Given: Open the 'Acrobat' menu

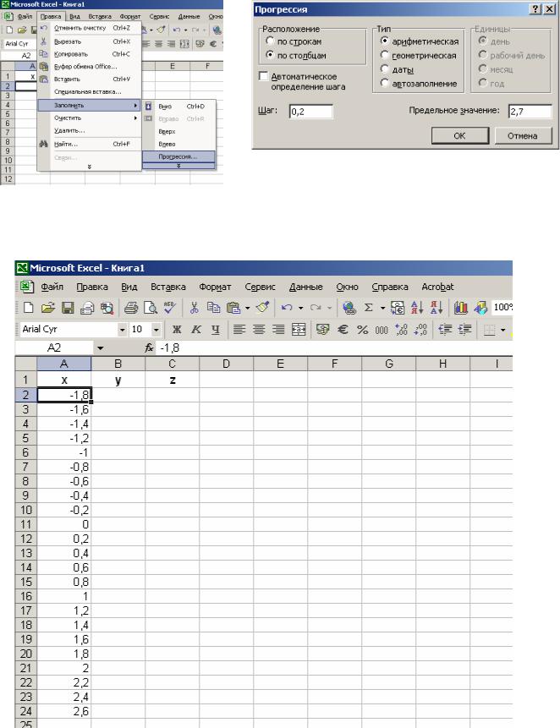Looking at the screenshot, I should [437, 287].
